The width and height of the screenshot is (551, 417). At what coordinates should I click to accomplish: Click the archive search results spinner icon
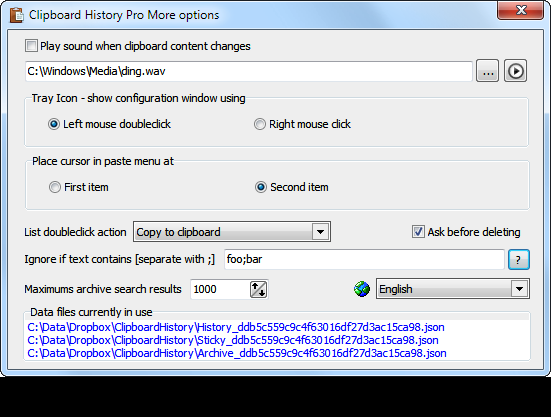258,289
